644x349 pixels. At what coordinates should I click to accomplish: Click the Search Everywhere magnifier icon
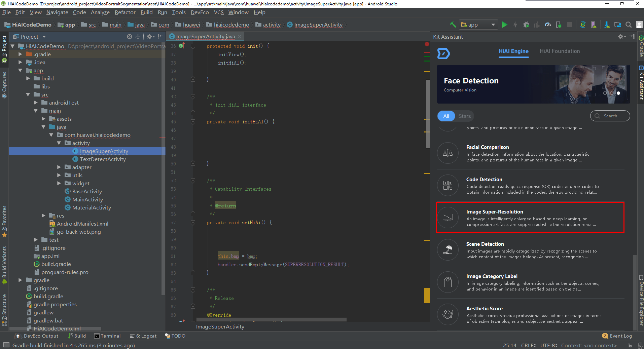coord(628,25)
